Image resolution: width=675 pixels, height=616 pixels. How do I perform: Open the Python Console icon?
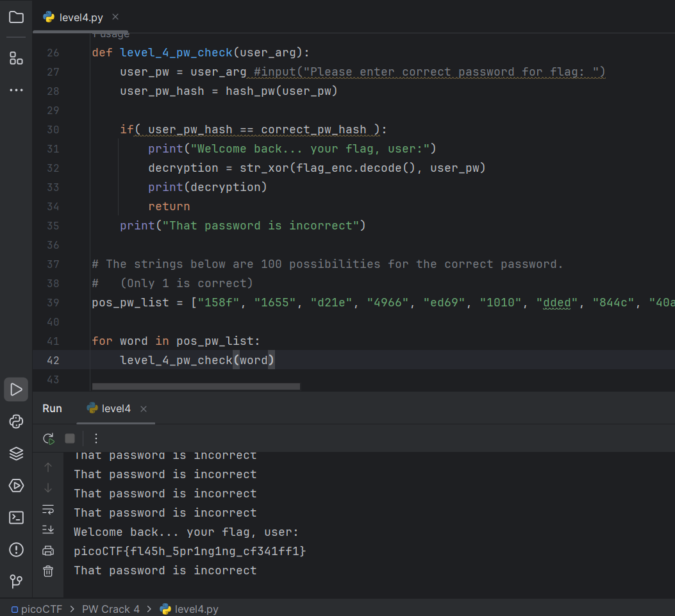[16, 421]
